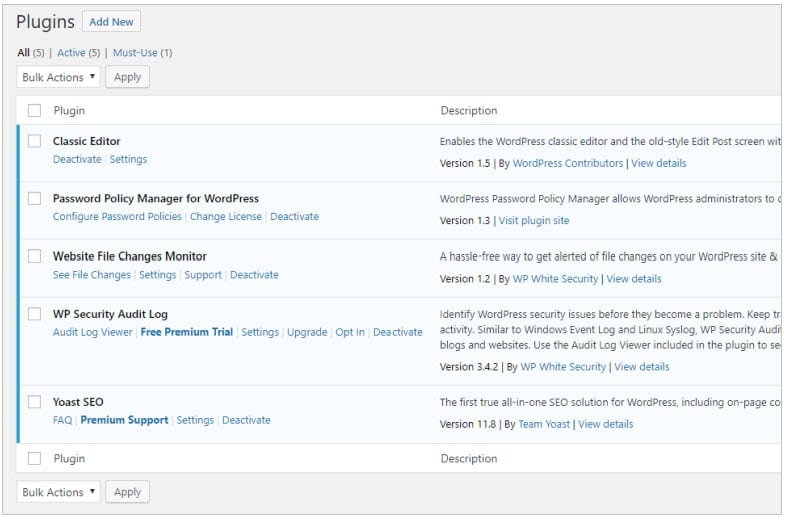Click the Plugins page heading

coord(45,22)
